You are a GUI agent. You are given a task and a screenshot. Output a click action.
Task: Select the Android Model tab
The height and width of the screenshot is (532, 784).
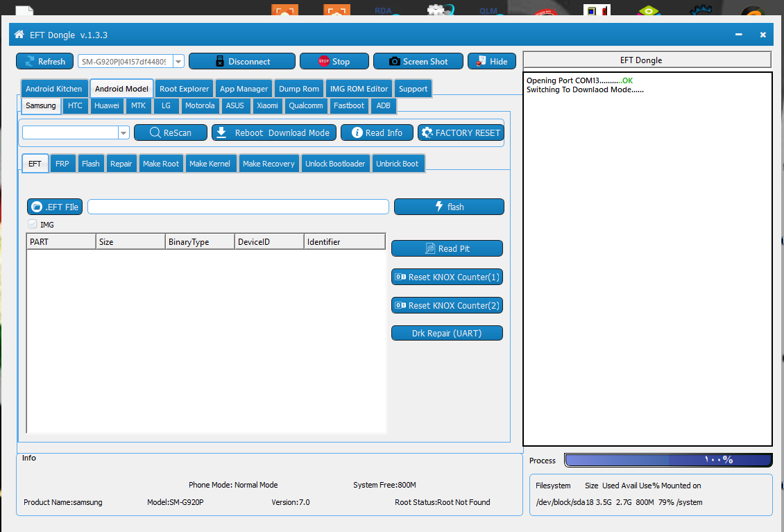point(121,89)
